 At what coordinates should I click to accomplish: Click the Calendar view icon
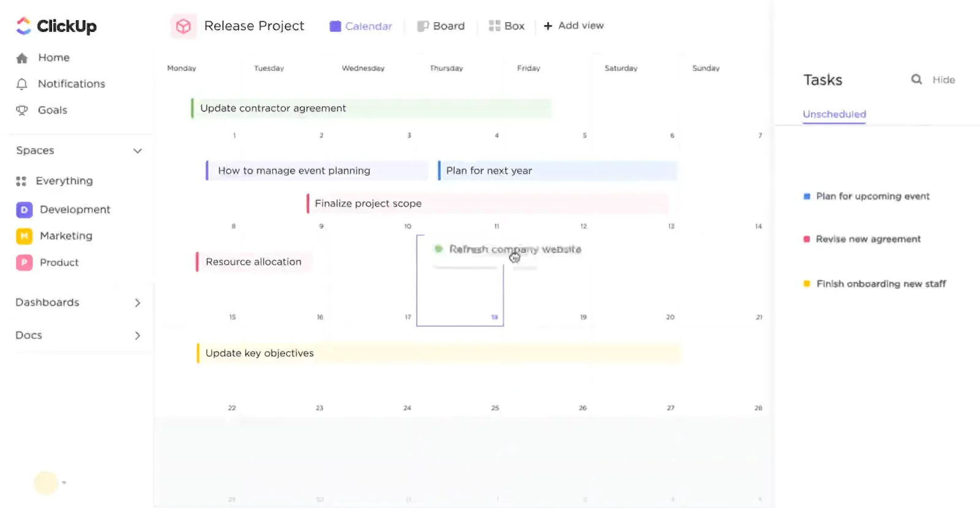tap(335, 26)
